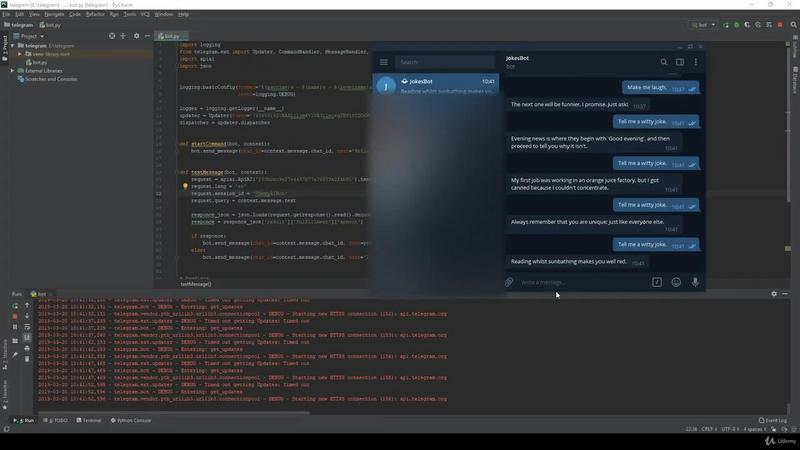Open the Refactor menu

click(x=95, y=14)
